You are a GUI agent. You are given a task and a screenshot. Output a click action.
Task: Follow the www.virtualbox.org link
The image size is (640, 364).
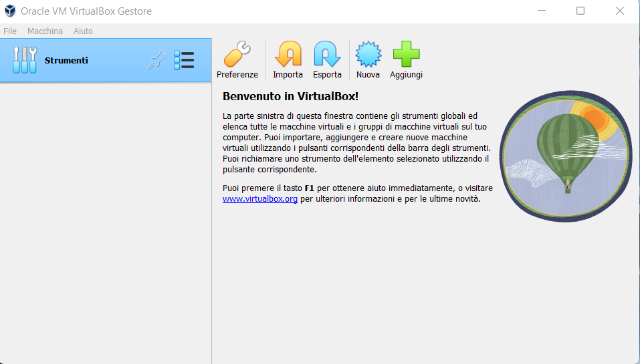[x=260, y=199]
